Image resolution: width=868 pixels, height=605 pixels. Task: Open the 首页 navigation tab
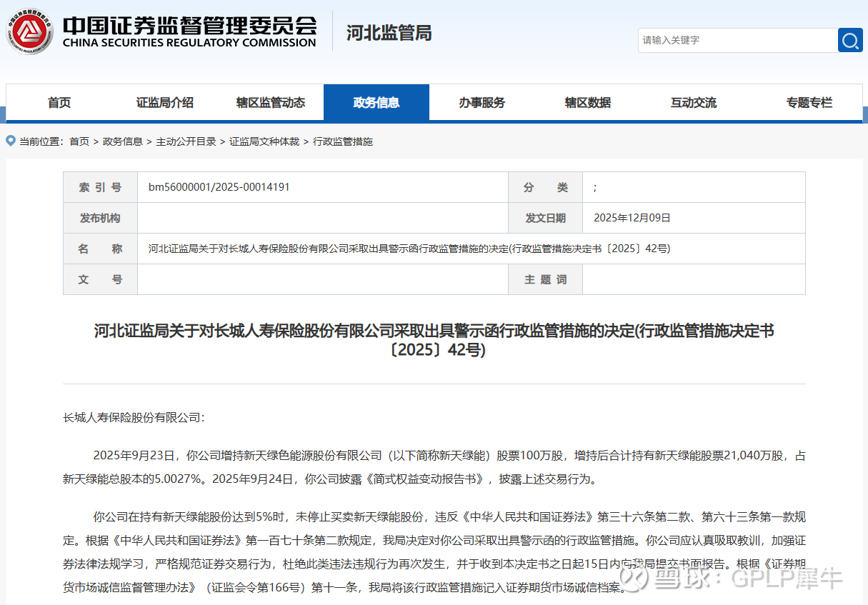(x=59, y=103)
